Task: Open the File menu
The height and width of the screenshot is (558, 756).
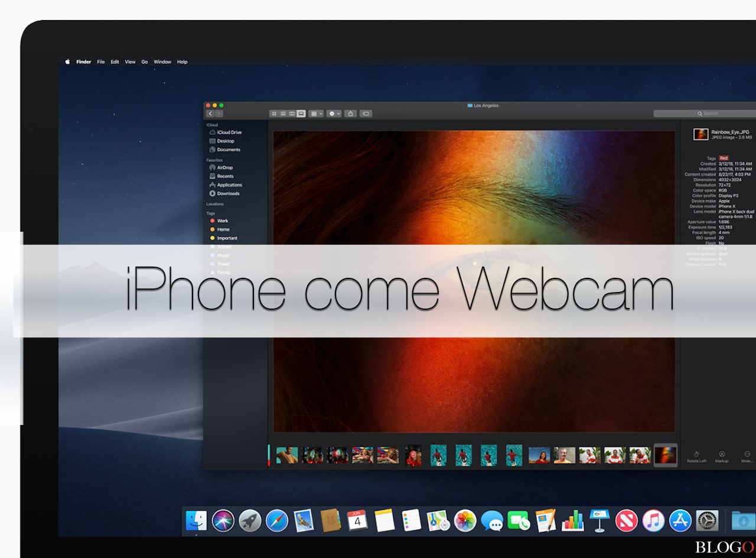Action: click(101, 61)
